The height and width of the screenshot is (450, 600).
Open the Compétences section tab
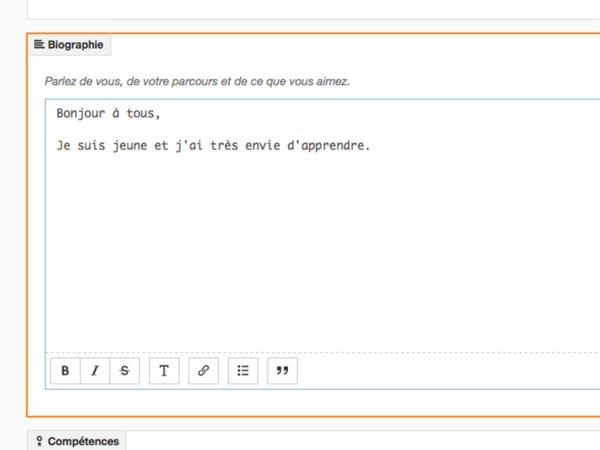coord(83,441)
